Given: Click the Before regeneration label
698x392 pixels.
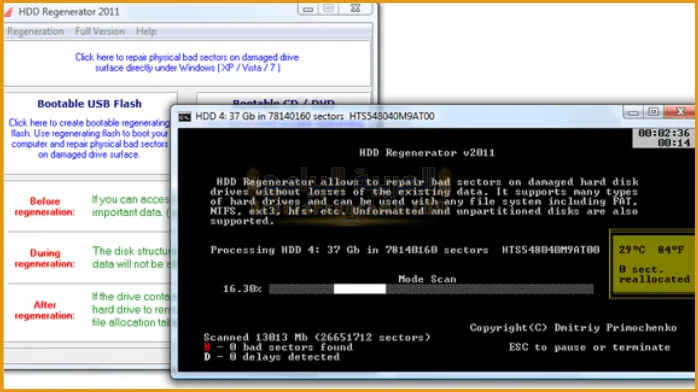Looking at the screenshot, I should point(45,206).
